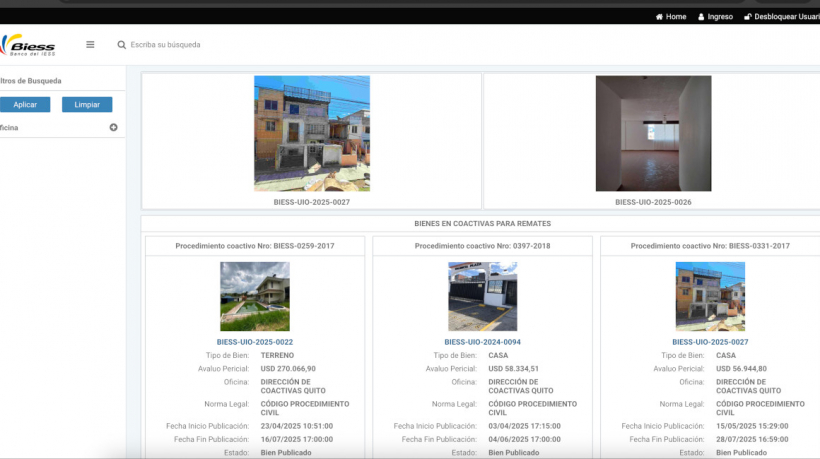Open thumbnail of procedure BIESS-0331-2017

[x=710, y=296]
